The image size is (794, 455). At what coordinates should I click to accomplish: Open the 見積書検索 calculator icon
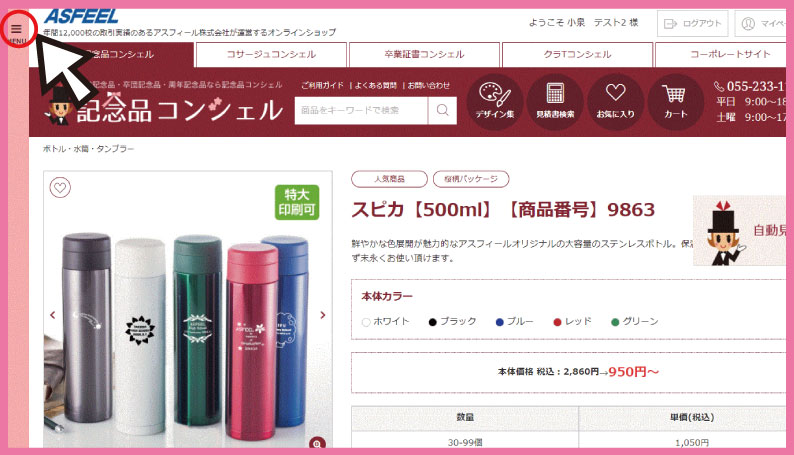[555, 102]
